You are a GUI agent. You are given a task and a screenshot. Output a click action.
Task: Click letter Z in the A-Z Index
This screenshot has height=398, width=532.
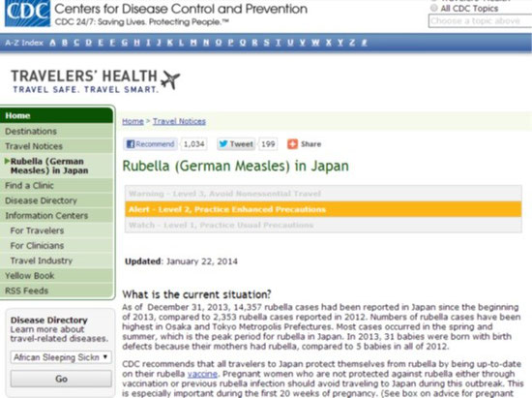click(x=352, y=43)
